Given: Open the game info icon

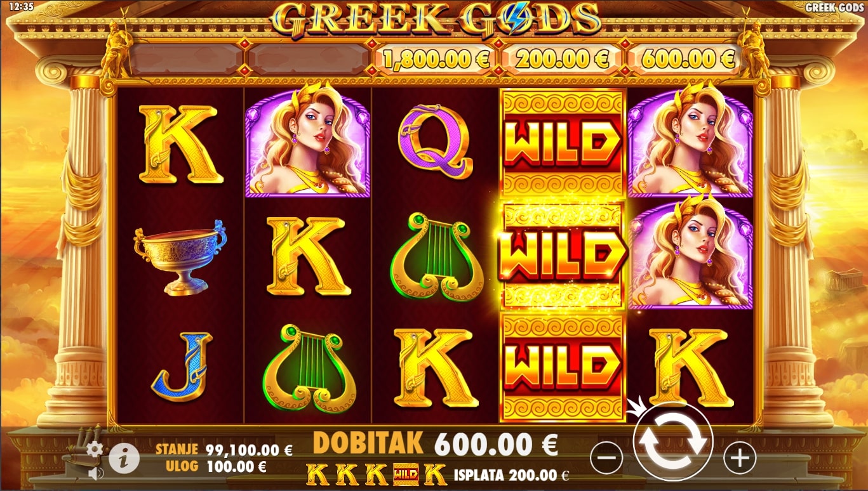Looking at the screenshot, I should [124, 456].
